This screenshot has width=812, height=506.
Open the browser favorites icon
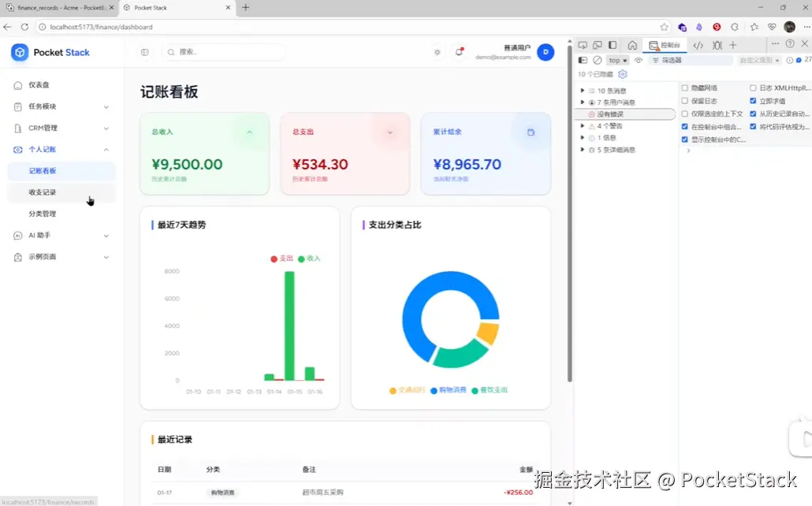pyautogui.click(x=754, y=27)
